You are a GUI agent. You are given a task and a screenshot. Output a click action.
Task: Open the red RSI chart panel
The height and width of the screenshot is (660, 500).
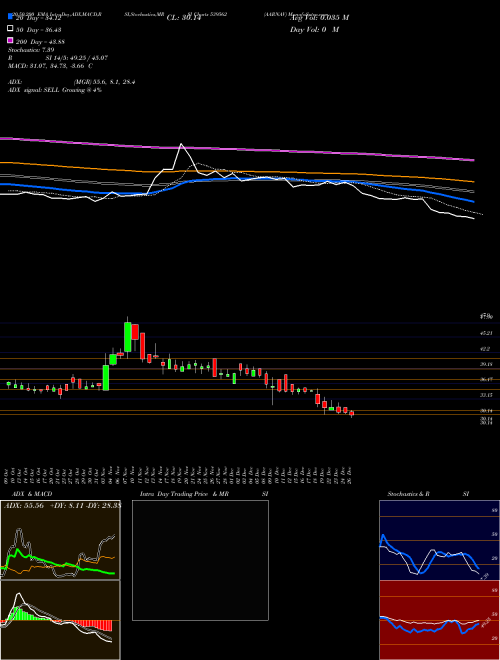439,620
